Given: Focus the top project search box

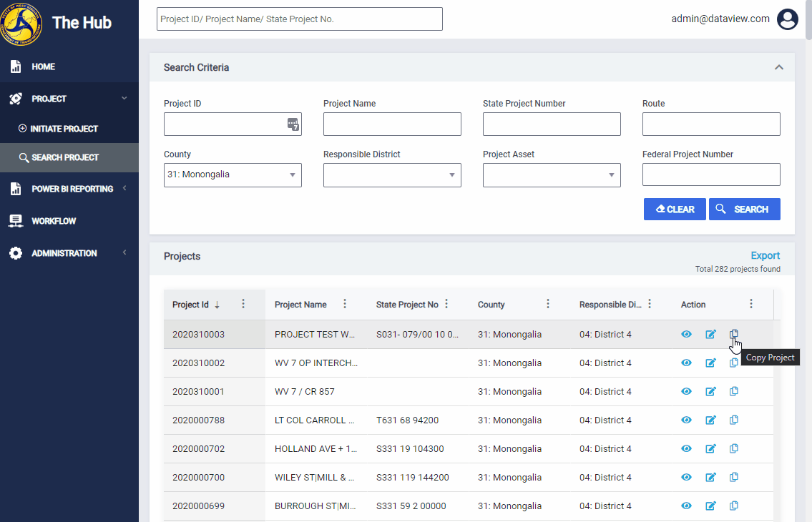Looking at the screenshot, I should 299,19.
